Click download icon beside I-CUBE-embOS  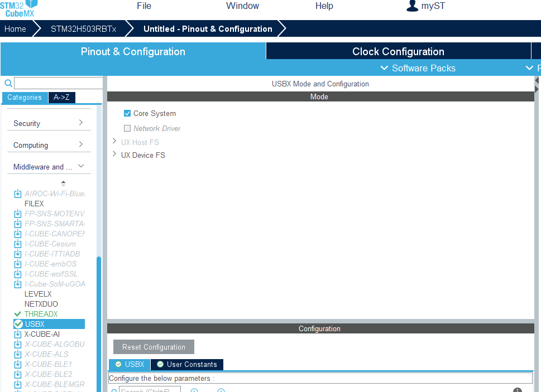[x=18, y=264]
